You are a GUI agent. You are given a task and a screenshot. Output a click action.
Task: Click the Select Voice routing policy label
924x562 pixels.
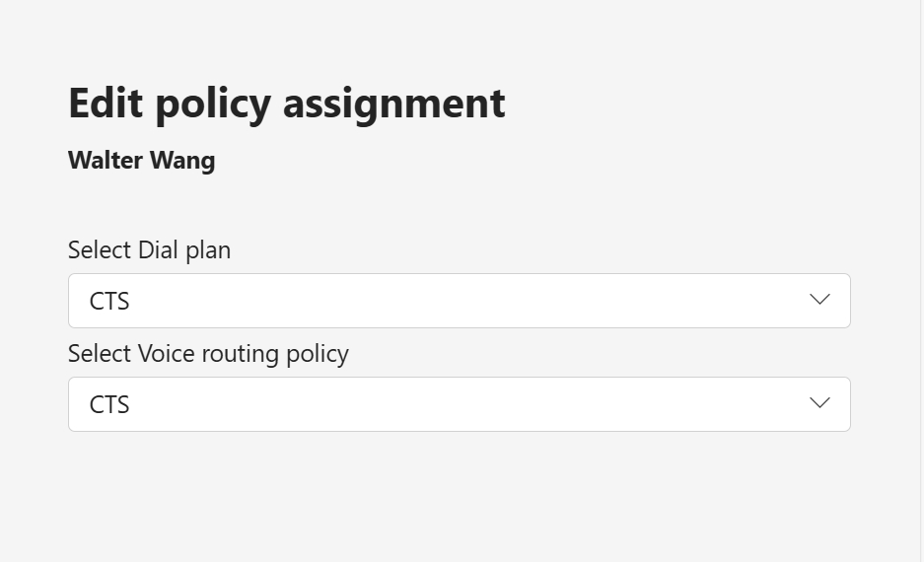[208, 354]
